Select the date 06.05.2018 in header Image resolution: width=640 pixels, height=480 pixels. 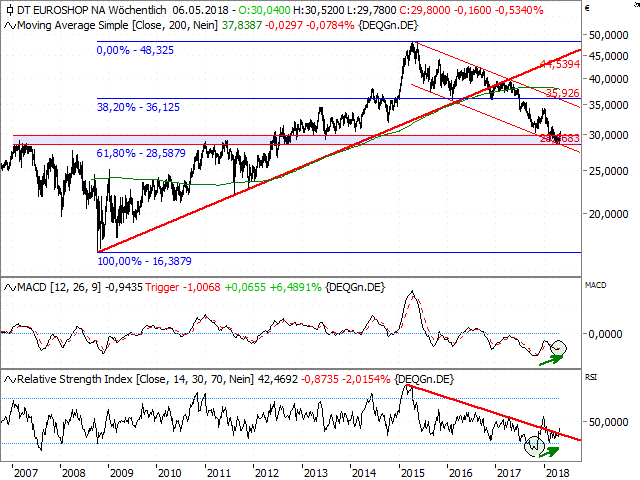coord(200,10)
